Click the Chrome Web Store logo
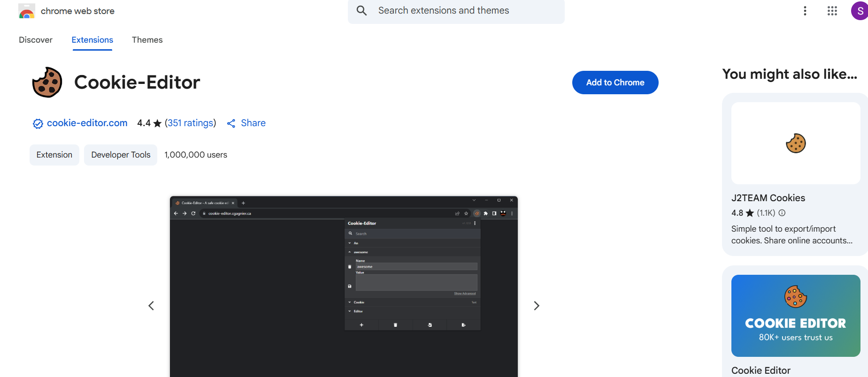 click(x=27, y=11)
